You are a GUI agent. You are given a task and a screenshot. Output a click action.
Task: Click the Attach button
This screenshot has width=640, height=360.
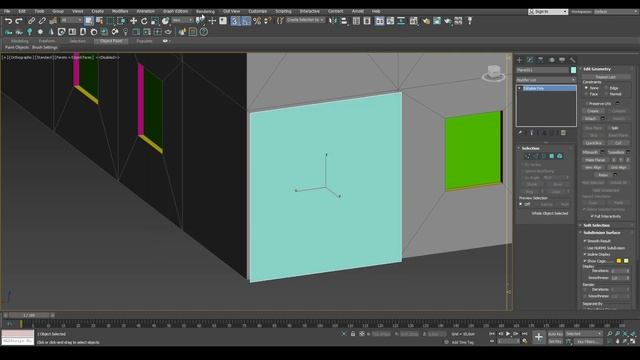coord(591,118)
